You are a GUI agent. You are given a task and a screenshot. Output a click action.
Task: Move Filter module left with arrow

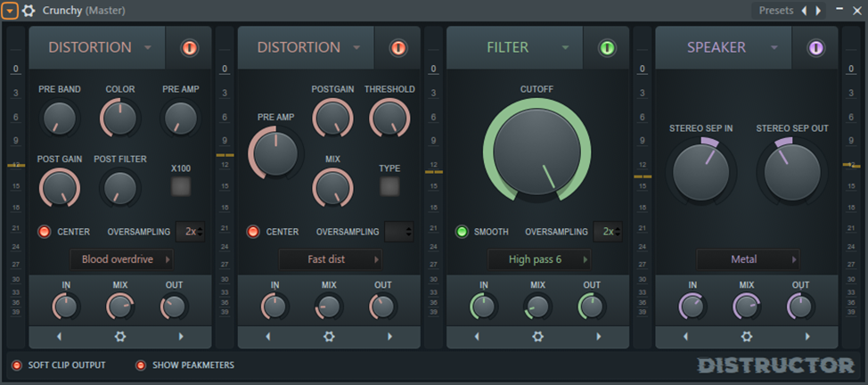(x=477, y=336)
